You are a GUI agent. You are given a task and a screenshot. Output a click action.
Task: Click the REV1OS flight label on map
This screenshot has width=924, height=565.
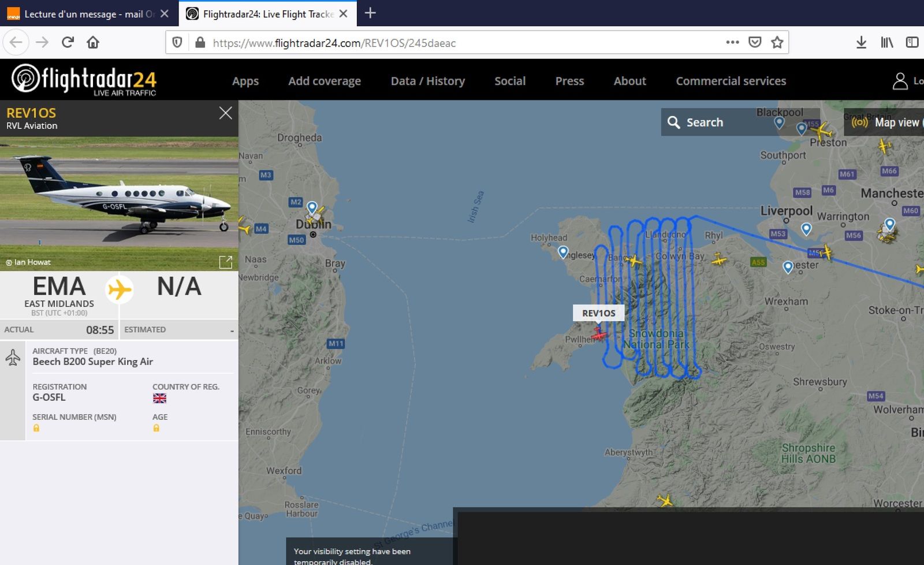pyautogui.click(x=598, y=313)
